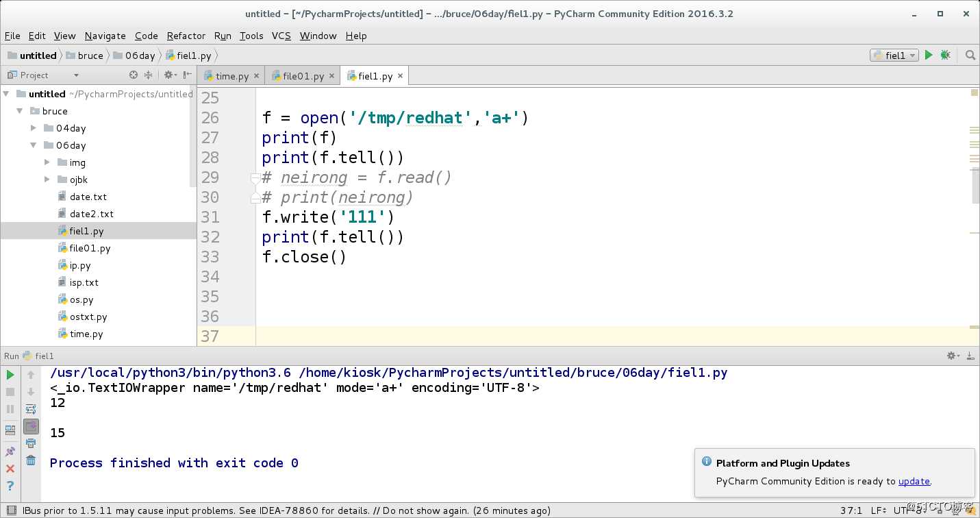This screenshot has height=518, width=980.
Task: Open Search Everywhere magnifier icon
Action: tap(970, 56)
